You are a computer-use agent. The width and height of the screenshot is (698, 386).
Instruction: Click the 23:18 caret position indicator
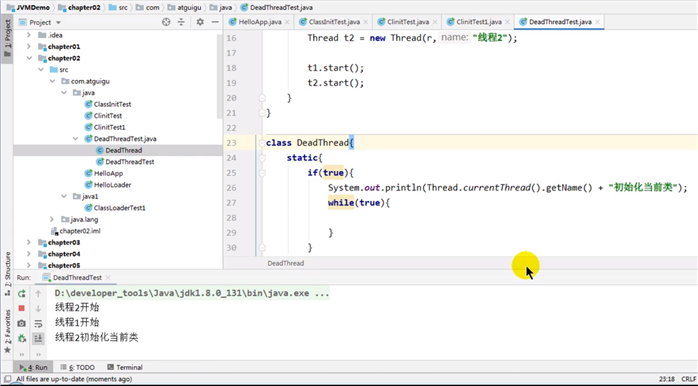click(667, 379)
